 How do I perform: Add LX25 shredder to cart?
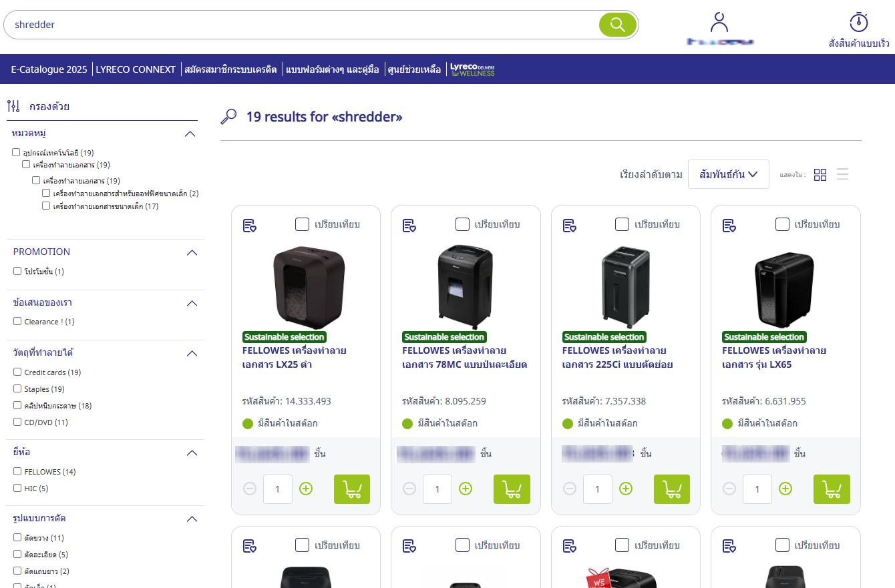[x=352, y=489]
